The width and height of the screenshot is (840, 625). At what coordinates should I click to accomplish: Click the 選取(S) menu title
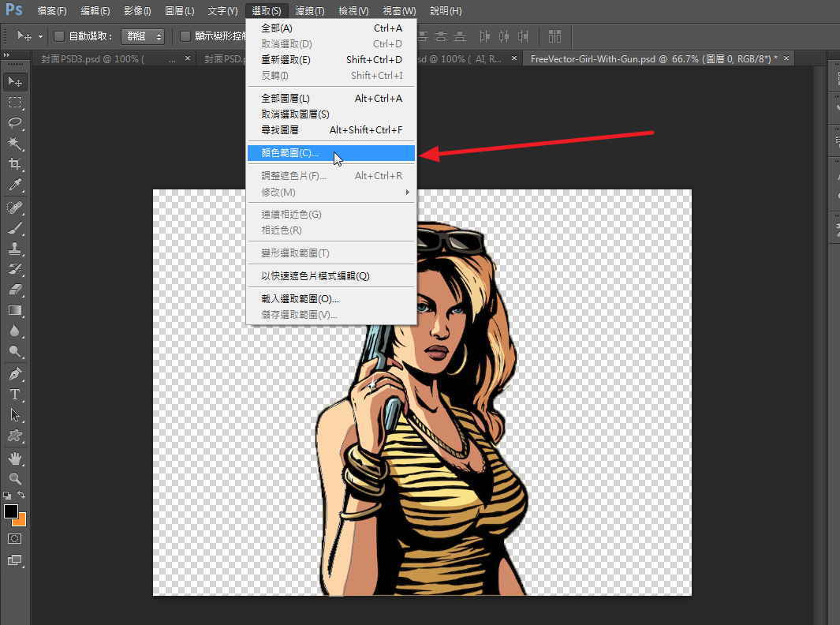tap(267, 11)
